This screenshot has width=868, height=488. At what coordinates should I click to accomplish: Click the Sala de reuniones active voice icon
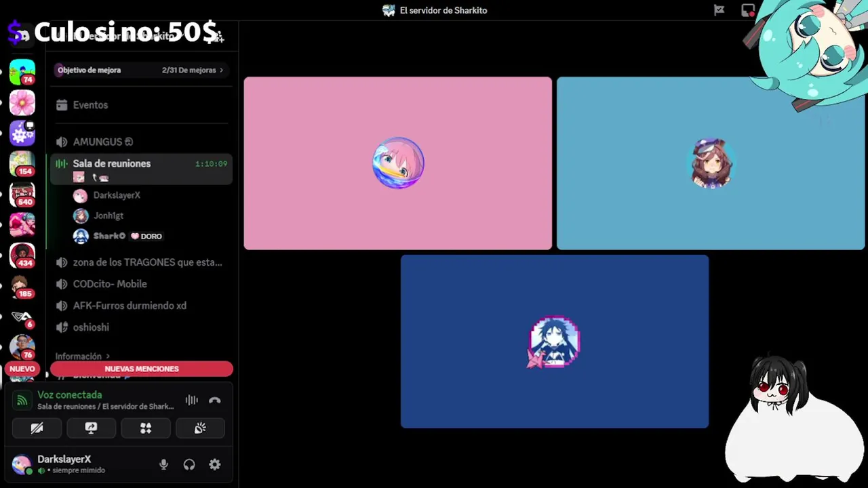click(x=62, y=163)
